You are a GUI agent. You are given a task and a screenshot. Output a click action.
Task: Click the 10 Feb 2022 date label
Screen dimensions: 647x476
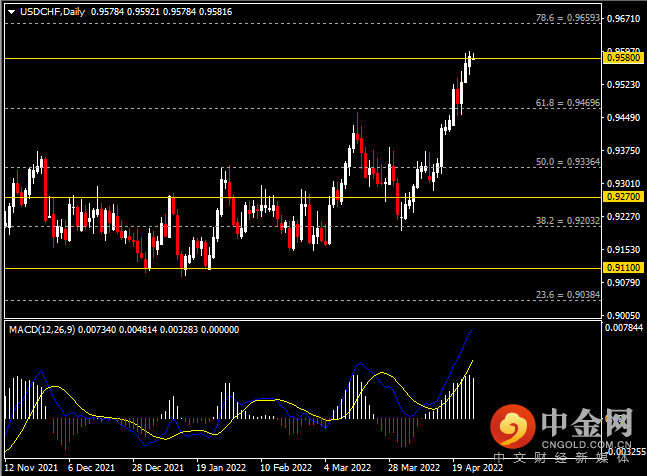click(286, 468)
